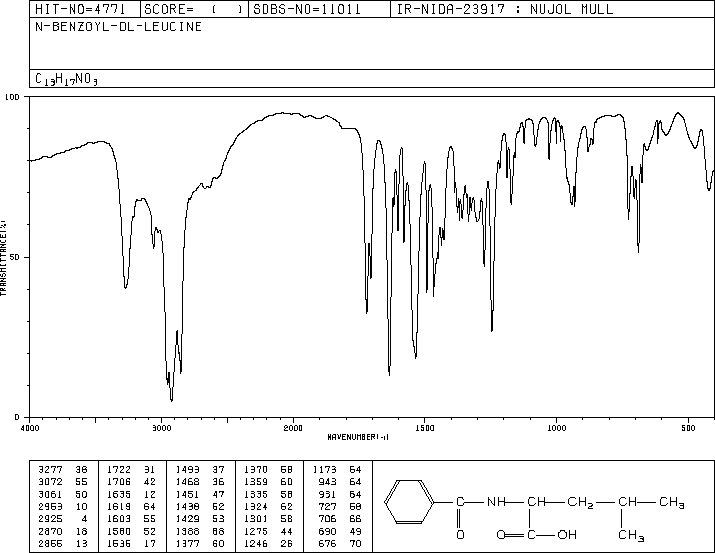The width and height of the screenshot is (715, 553).
Task: Click the WAVENUMBER x-axis label
Action: coord(358,437)
